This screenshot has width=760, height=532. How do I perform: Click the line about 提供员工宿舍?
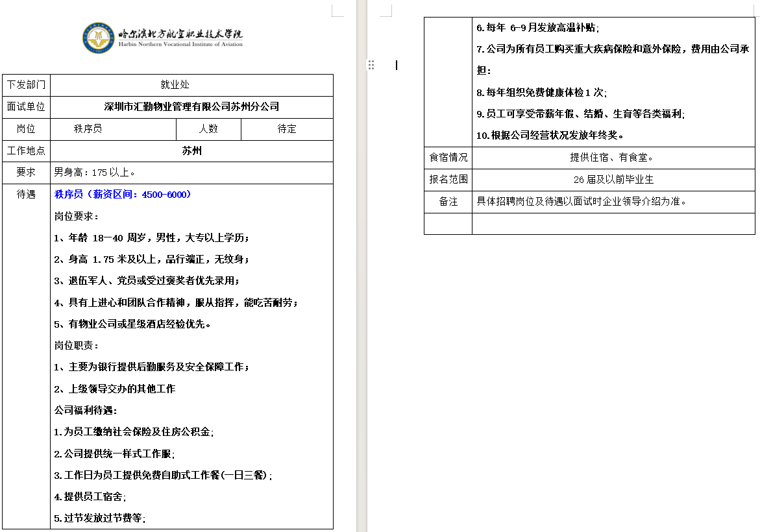point(90,497)
